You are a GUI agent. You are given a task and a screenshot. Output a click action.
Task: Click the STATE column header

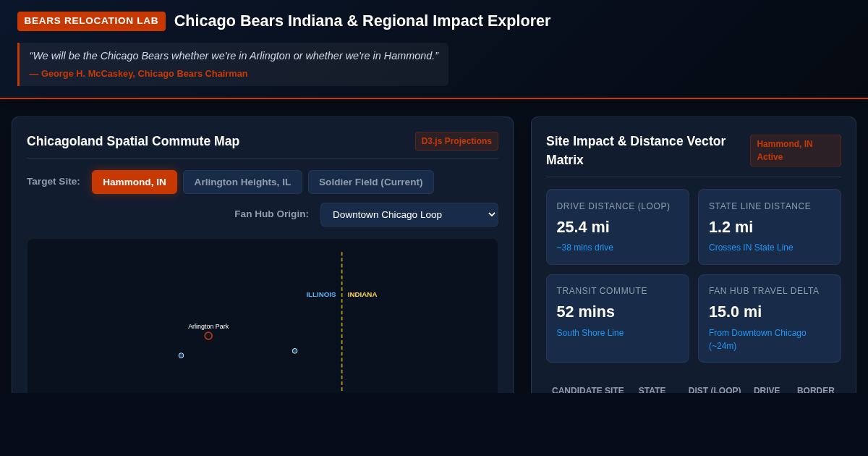click(652, 391)
